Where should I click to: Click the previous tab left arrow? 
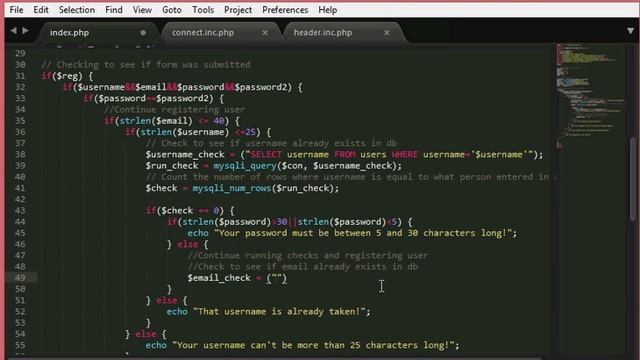click(x=13, y=30)
